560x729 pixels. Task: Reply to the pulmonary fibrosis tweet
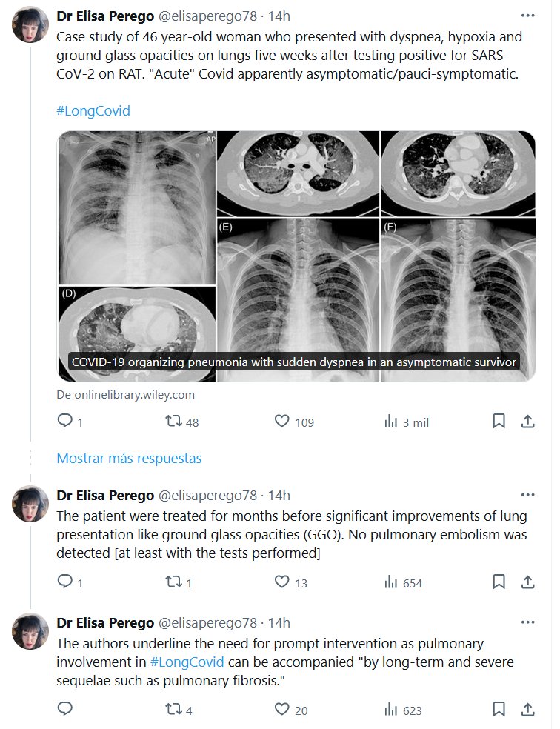click(x=65, y=710)
